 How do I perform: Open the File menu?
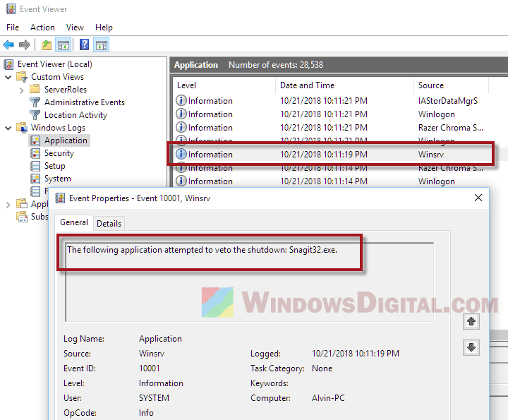pos(13,28)
